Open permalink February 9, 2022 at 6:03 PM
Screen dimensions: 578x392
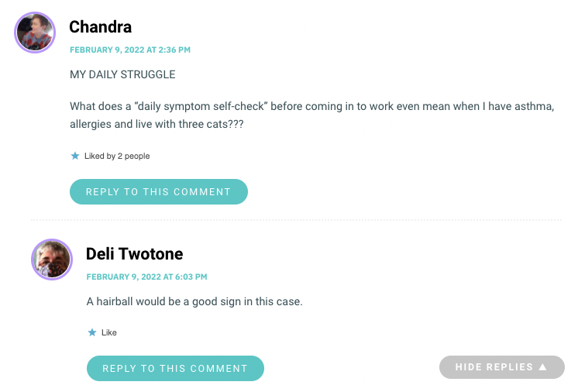146,277
